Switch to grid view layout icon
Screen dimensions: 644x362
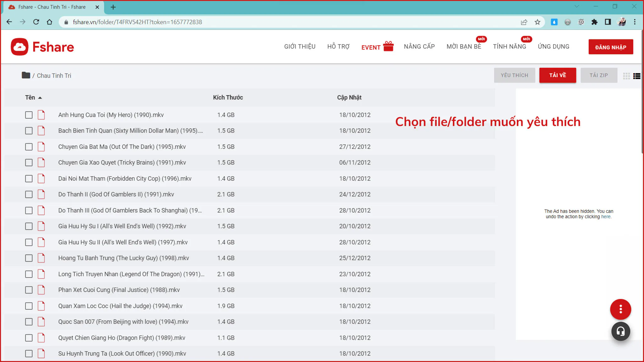[x=626, y=76]
